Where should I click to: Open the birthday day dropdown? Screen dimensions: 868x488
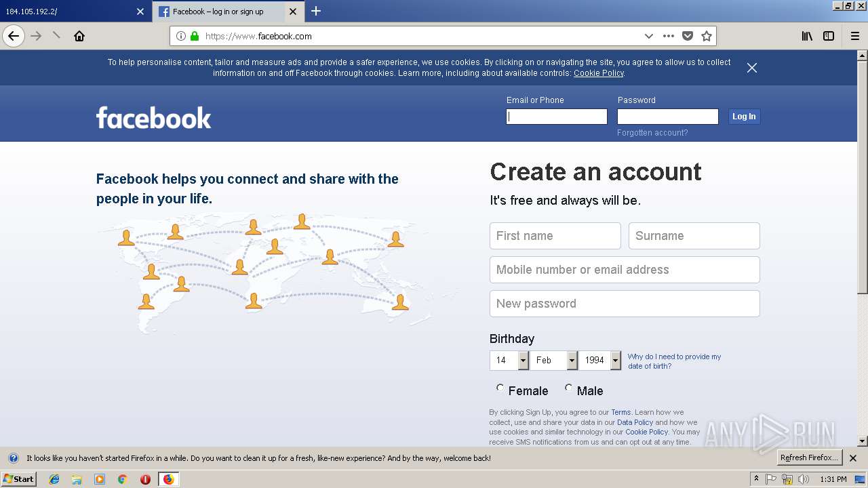[x=509, y=361]
